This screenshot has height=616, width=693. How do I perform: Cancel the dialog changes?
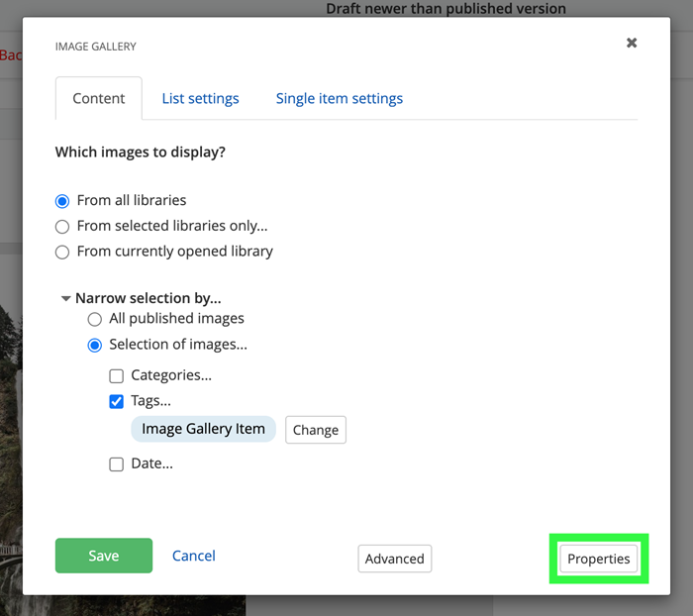coord(194,556)
